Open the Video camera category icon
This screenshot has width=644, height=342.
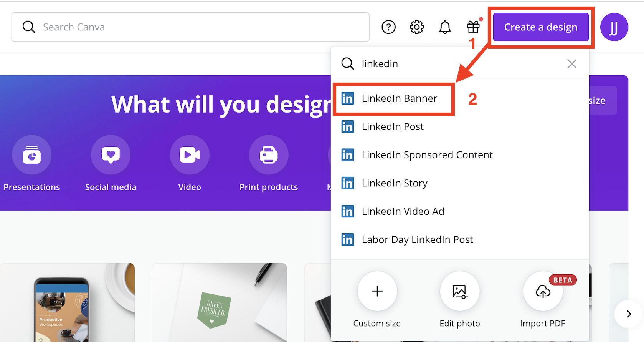[190, 155]
